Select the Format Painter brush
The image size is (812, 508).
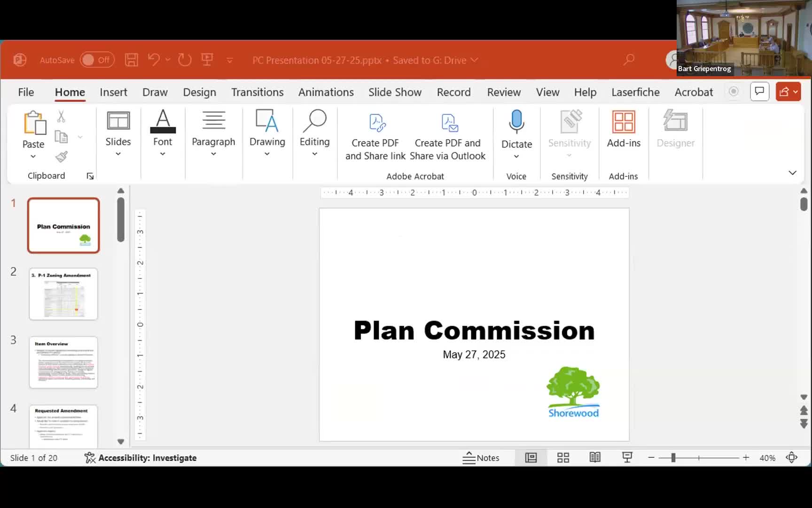(x=62, y=157)
